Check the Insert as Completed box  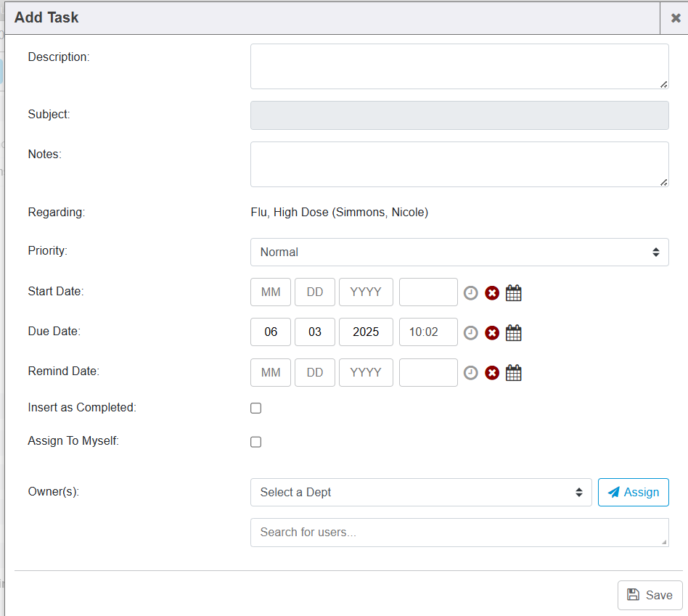click(256, 408)
